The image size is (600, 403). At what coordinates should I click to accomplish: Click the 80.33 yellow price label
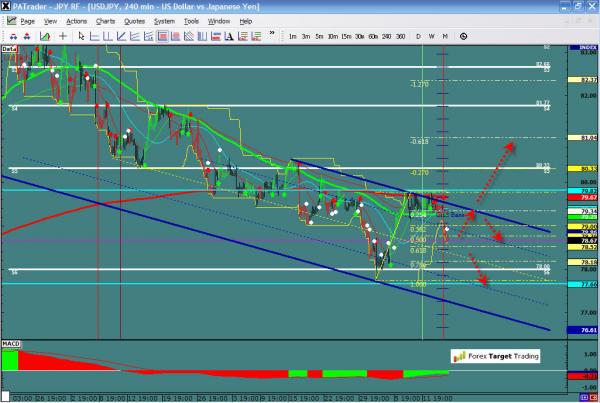point(582,168)
